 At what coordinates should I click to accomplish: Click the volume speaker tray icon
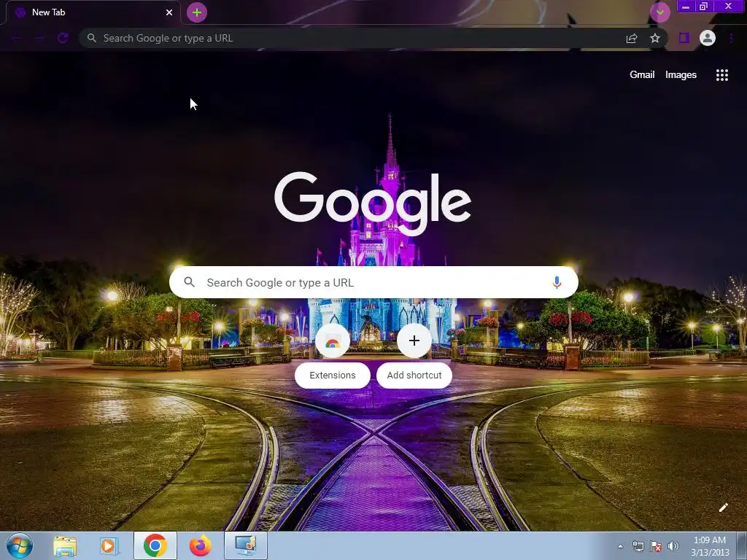coord(673,546)
